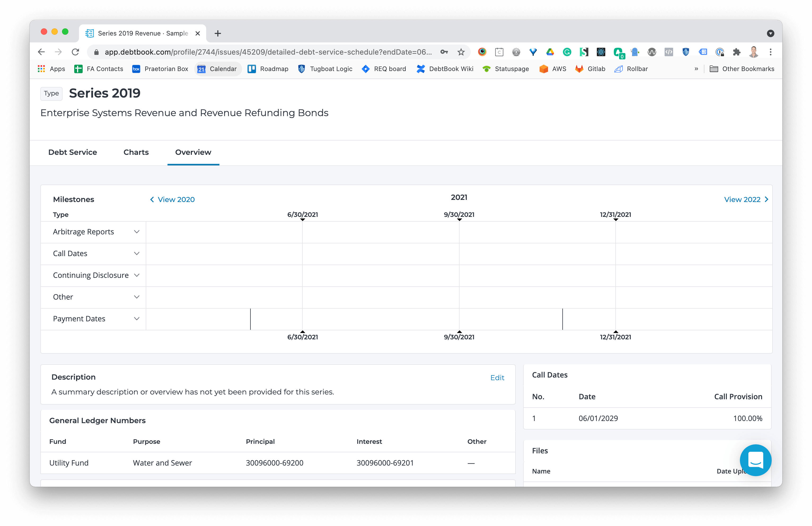812x526 pixels.
Task: Open the 1Password extension icon
Action: (720, 52)
